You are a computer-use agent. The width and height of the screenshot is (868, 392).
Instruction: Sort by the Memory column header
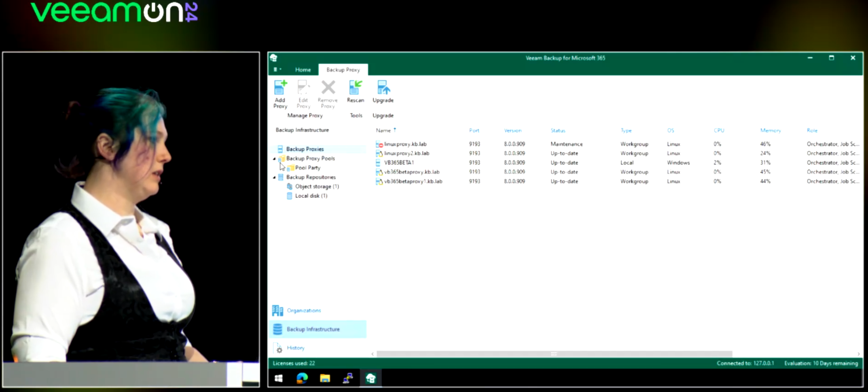[771, 130]
